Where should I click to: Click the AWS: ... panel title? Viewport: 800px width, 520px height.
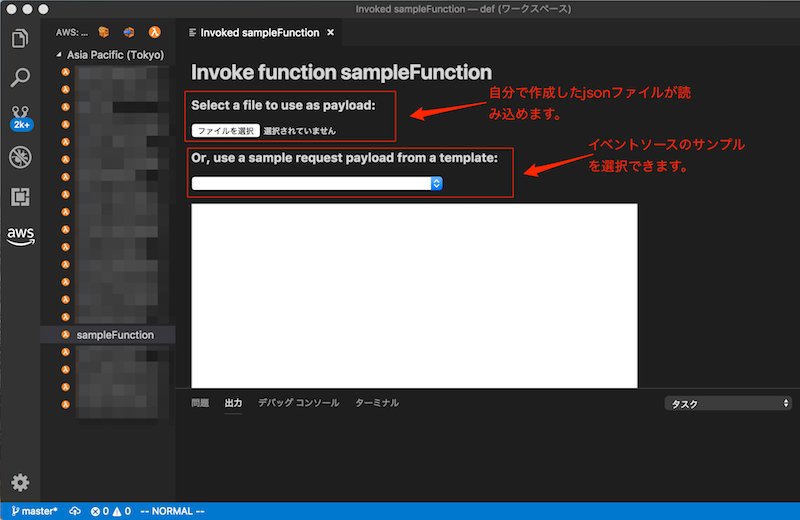coord(72,32)
